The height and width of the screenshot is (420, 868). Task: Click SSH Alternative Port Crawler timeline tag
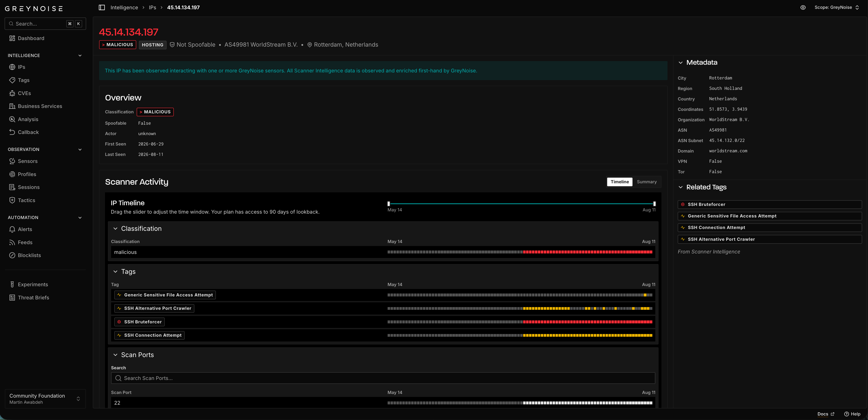click(x=154, y=308)
